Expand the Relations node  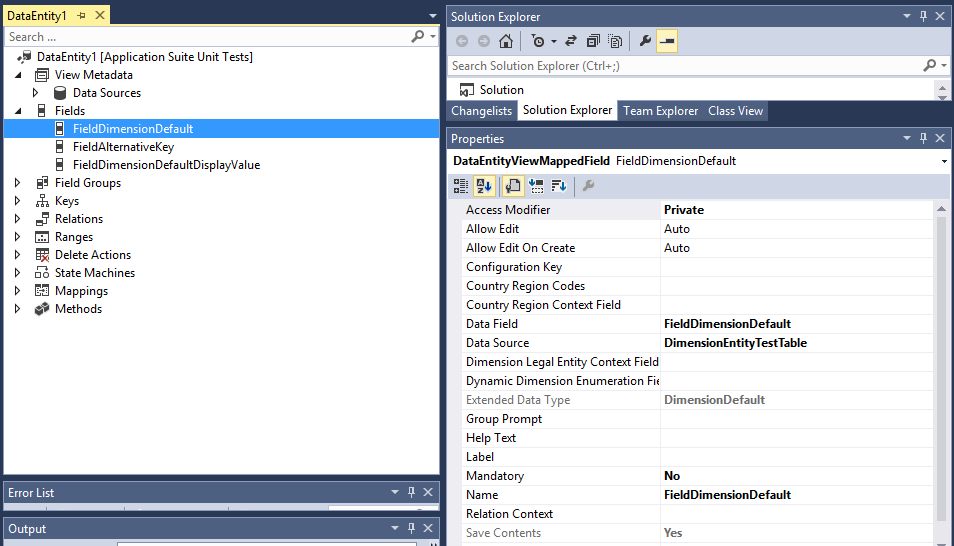pyautogui.click(x=18, y=219)
